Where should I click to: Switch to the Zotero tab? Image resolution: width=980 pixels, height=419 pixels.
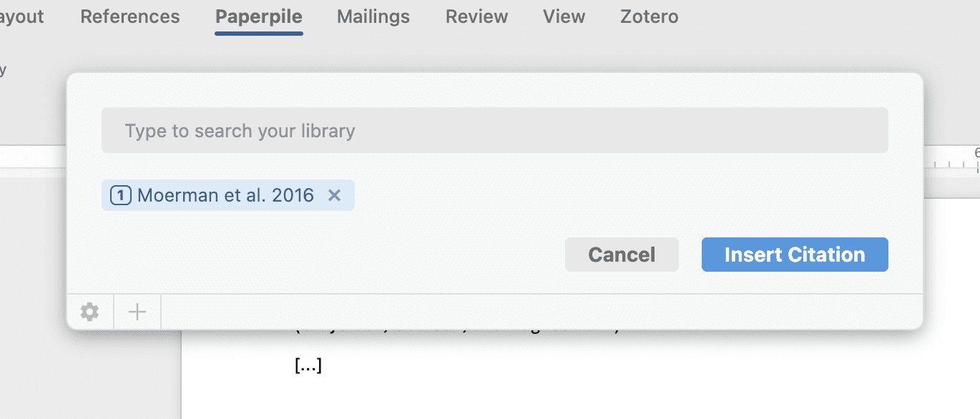coord(650,16)
